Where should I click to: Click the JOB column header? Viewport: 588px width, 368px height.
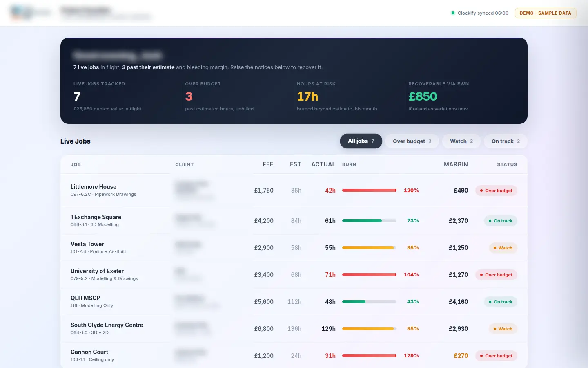(x=76, y=164)
